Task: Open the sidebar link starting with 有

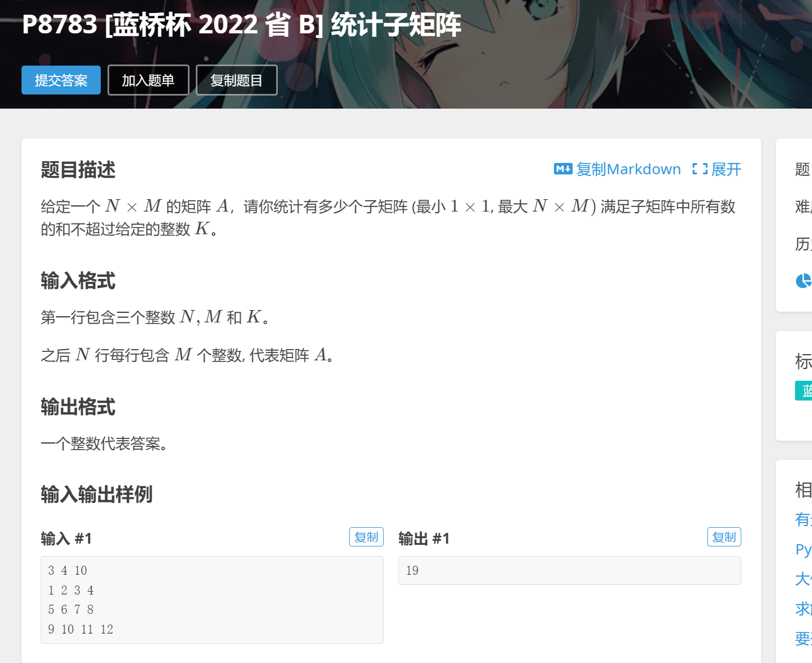Action: pos(804,519)
